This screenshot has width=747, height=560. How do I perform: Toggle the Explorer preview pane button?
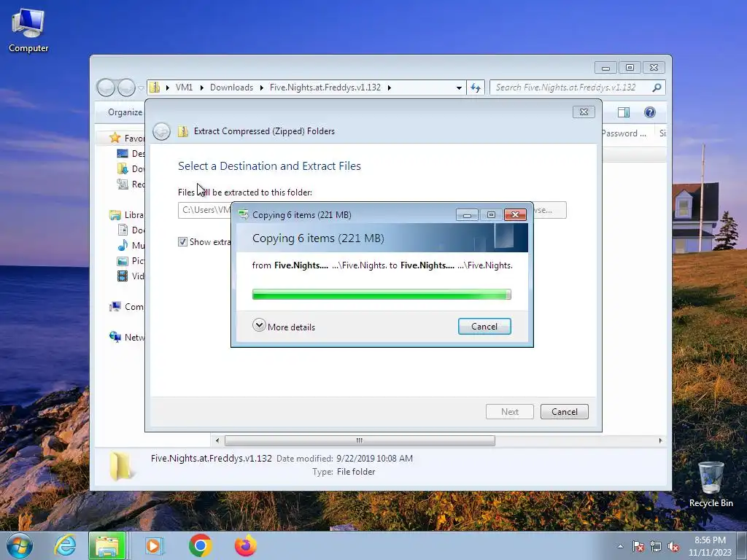click(x=624, y=112)
